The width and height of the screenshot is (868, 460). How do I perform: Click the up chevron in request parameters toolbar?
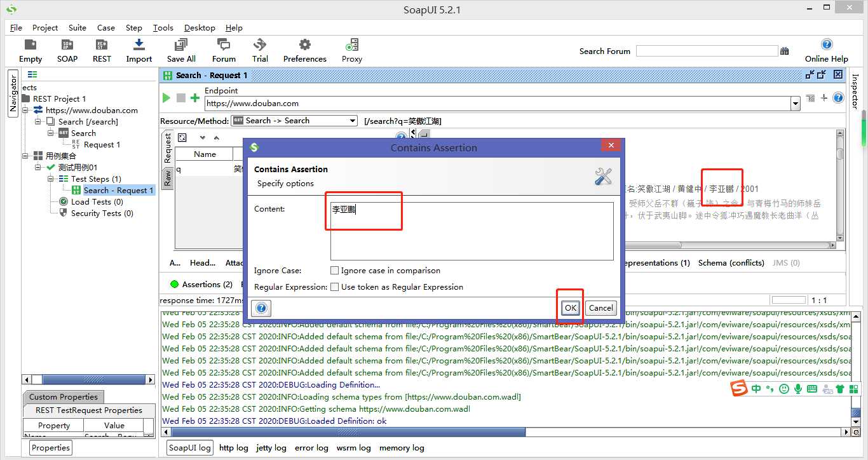(216, 137)
